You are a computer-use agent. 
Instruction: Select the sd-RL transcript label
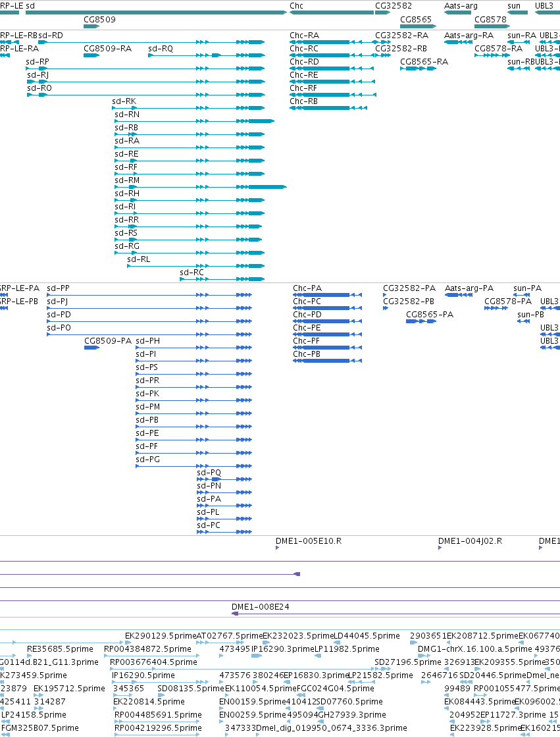click(139, 259)
